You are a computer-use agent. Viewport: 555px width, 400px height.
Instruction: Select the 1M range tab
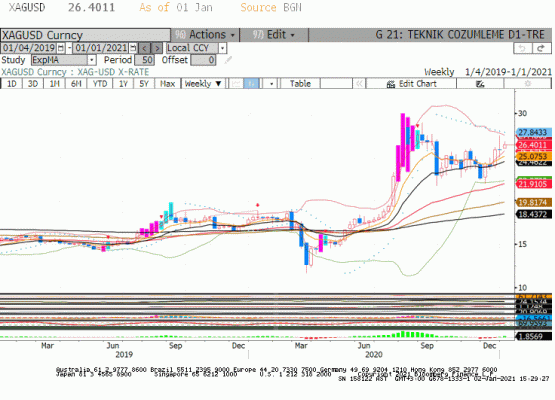pos(54,84)
